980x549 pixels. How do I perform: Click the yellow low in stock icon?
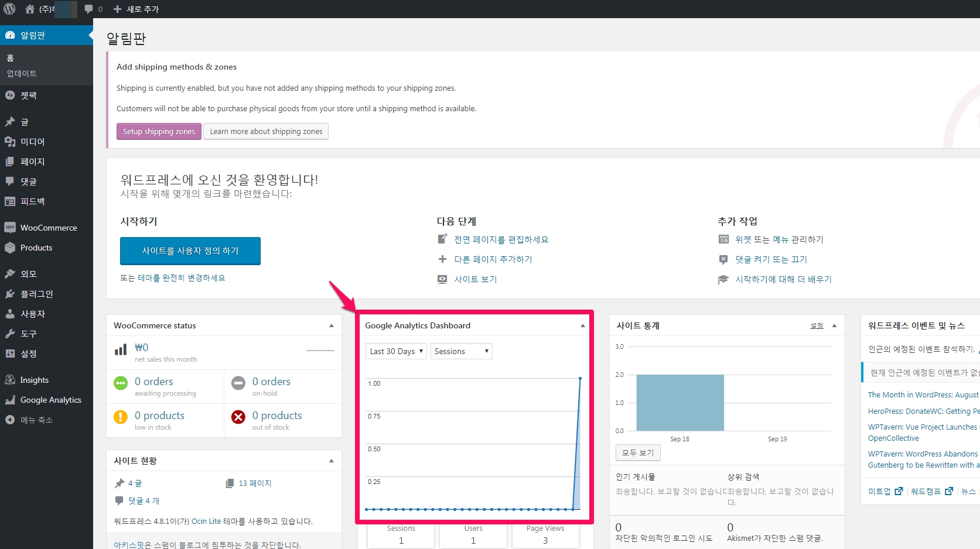pos(121,417)
